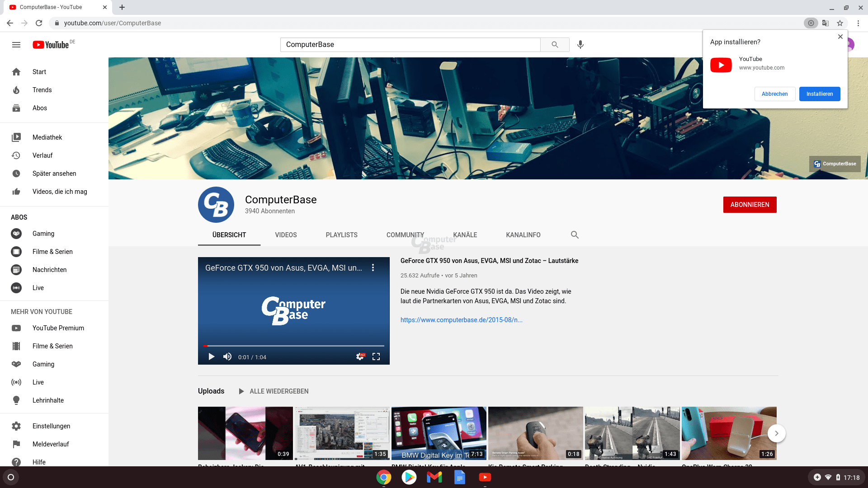Open Verlauf history
This screenshot has height=488, width=868.
54,155
